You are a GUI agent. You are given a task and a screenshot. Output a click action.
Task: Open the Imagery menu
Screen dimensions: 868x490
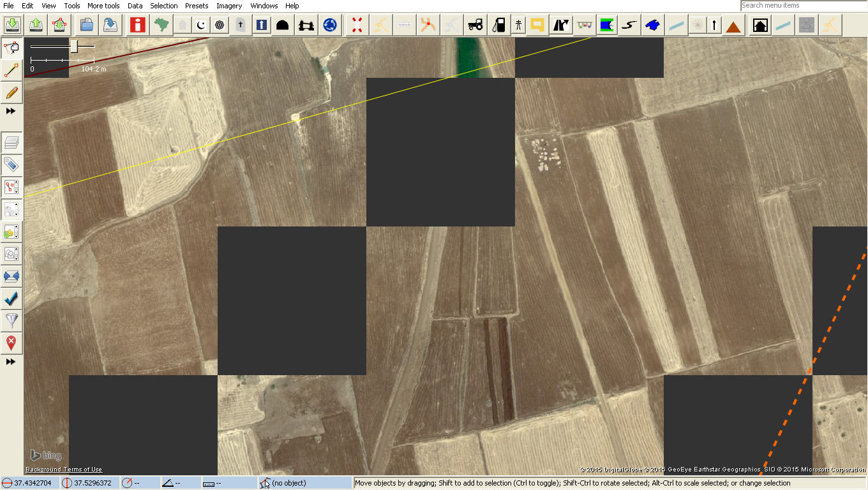point(229,6)
